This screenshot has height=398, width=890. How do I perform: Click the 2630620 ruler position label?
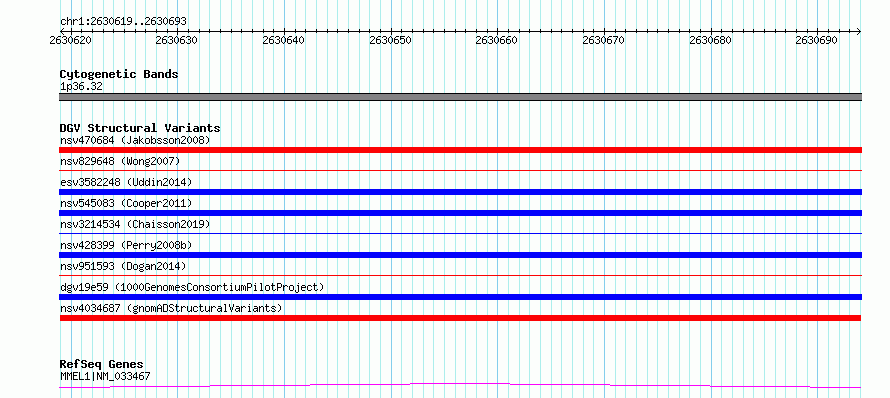70,40
